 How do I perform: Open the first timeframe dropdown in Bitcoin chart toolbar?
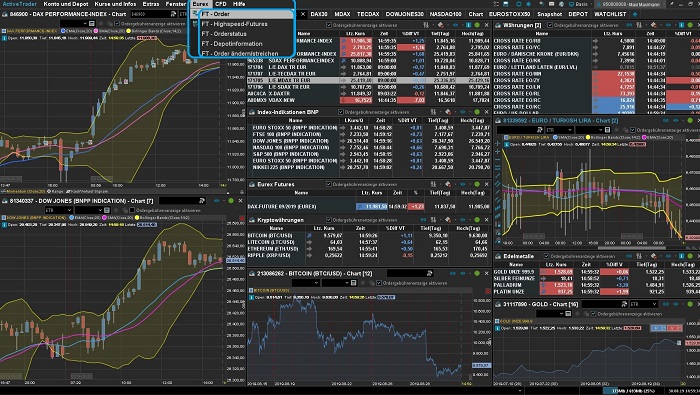click(x=305, y=283)
